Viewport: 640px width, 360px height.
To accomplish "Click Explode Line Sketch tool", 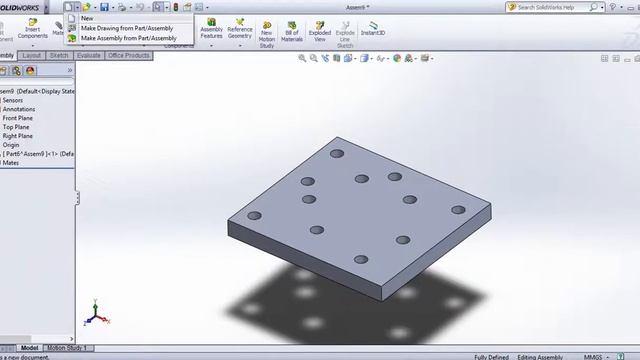I will pos(345,35).
